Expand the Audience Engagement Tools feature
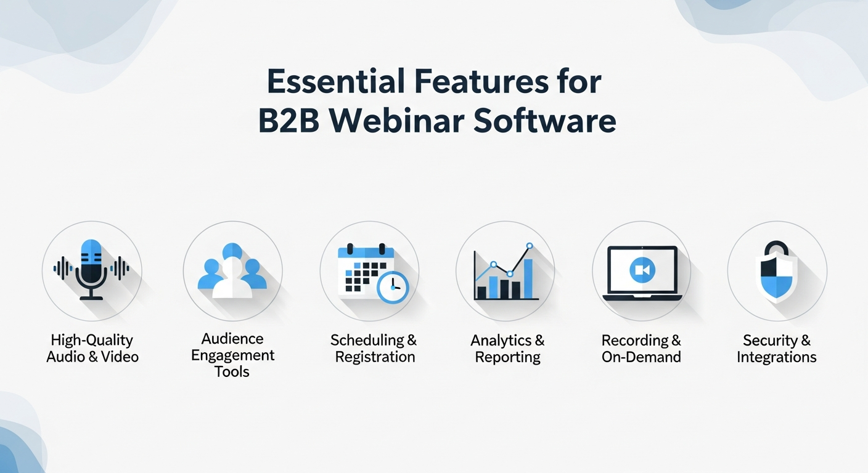Image resolution: width=868 pixels, height=473 pixels. (x=232, y=355)
